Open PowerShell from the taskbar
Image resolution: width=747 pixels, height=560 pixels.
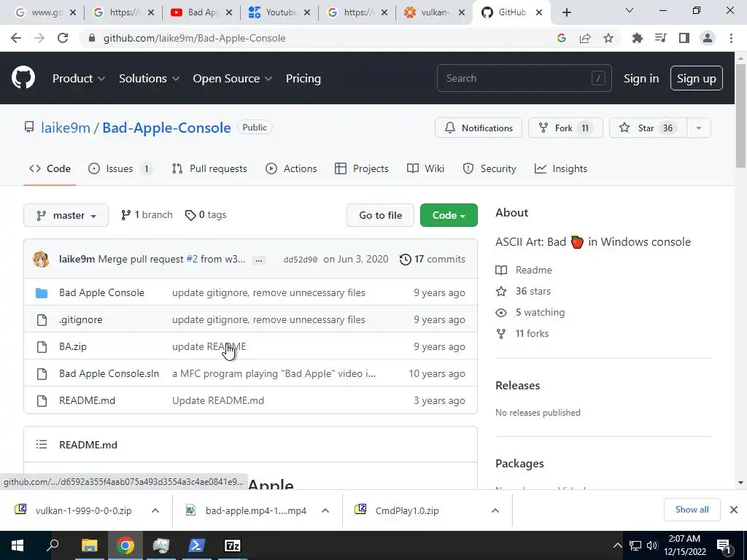tap(197, 545)
